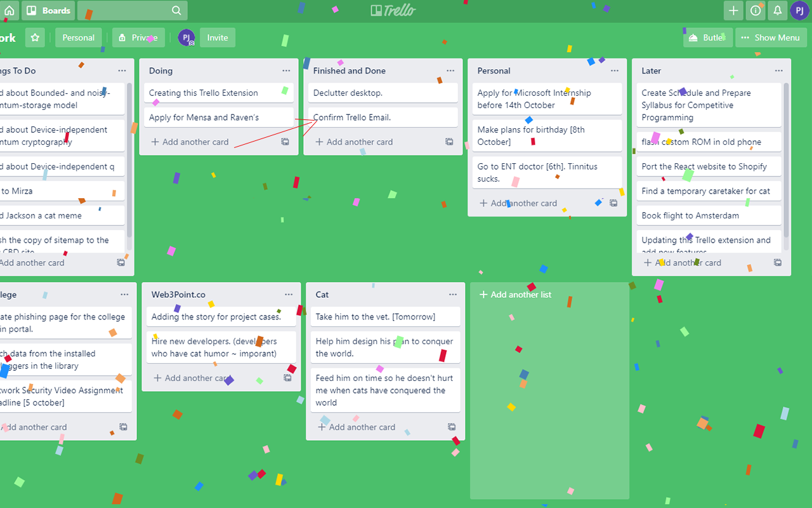
Task: Click template card icon in Personal list
Action: 613,203
